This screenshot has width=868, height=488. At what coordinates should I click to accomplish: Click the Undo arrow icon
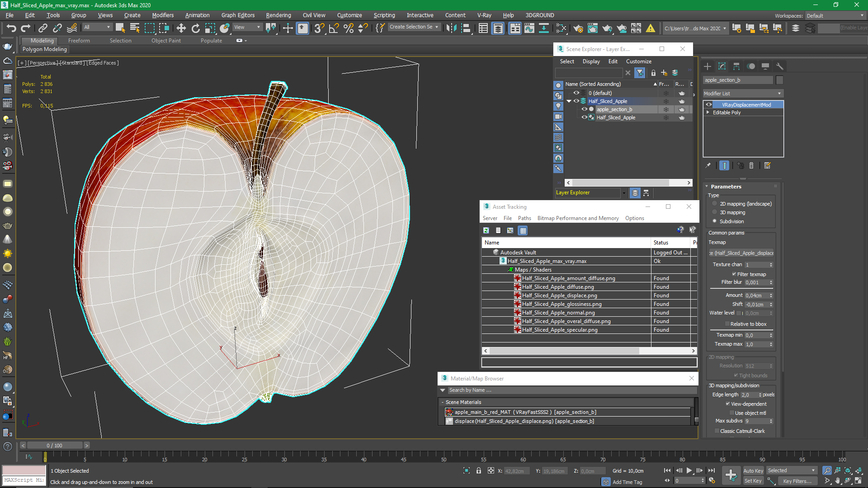pos(11,28)
